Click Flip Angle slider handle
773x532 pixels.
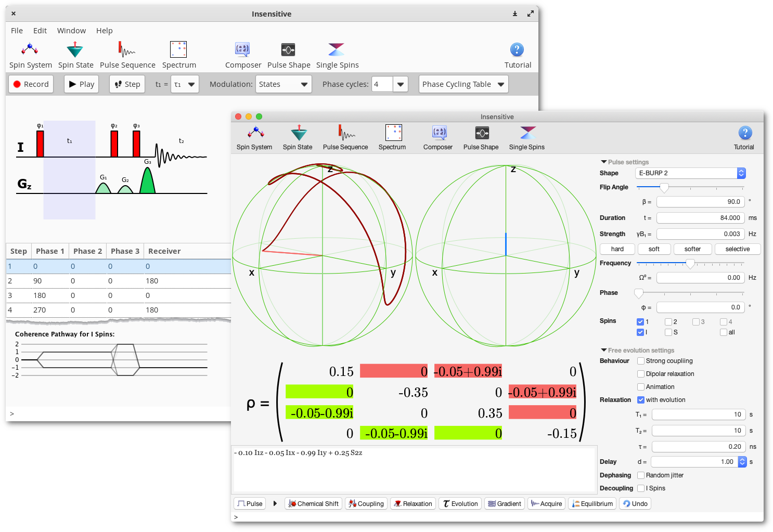point(664,187)
